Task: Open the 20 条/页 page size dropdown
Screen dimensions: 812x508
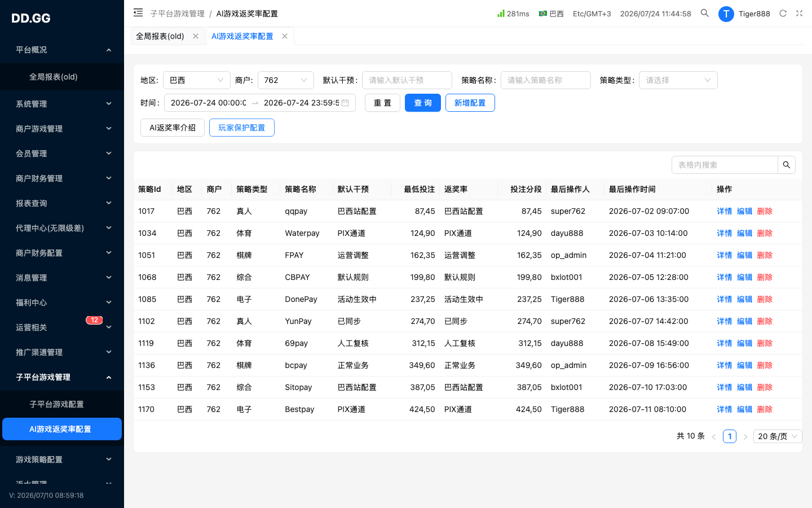Action: coord(778,436)
